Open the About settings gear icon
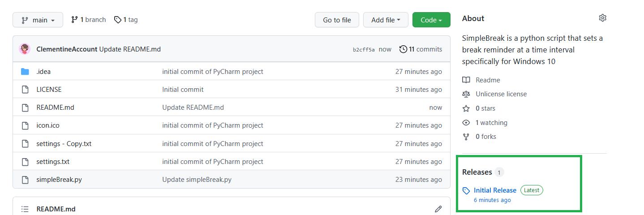This screenshot has height=215, width=644. pos(602,18)
